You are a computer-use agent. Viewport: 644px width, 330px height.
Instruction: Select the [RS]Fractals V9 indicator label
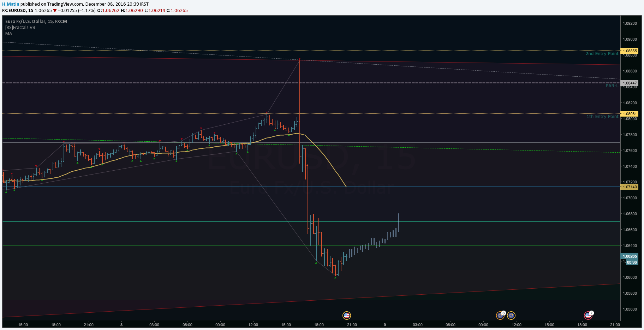click(x=20, y=28)
